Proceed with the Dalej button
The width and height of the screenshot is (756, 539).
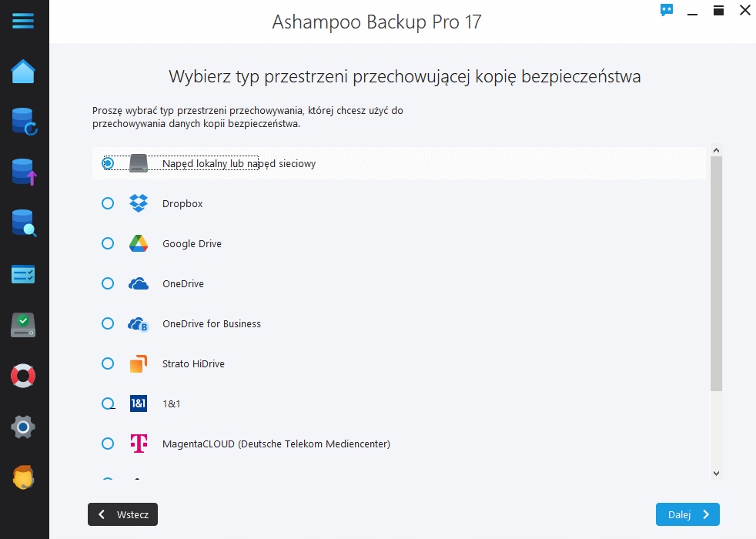687,514
